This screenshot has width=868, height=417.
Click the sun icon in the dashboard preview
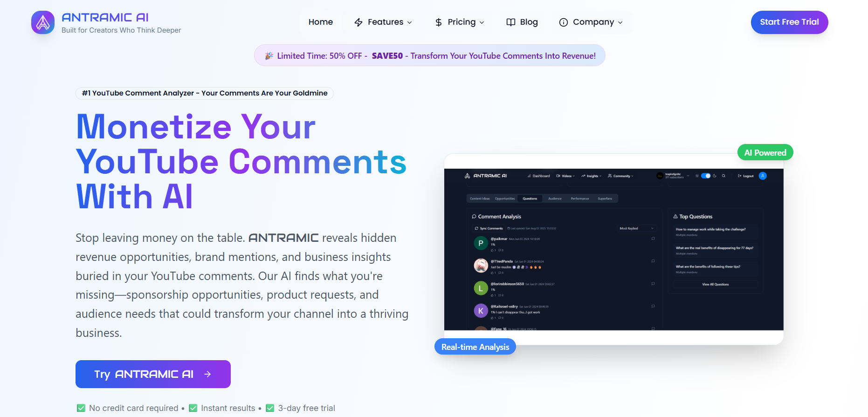coord(697,176)
